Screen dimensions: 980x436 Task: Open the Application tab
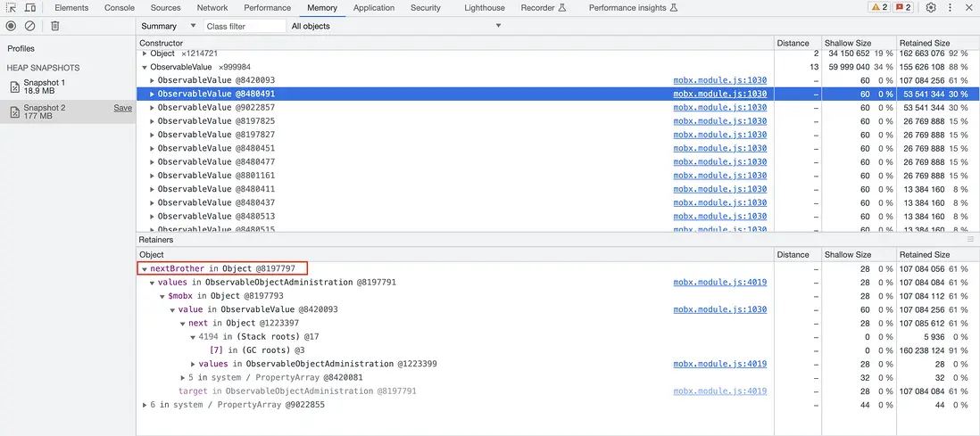click(x=374, y=8)
